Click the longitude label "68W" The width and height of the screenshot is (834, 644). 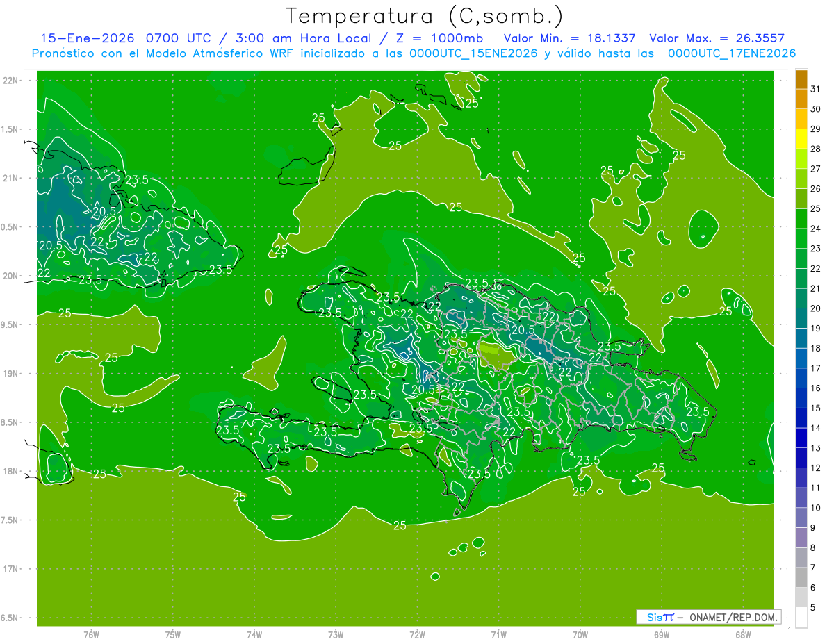743,634
